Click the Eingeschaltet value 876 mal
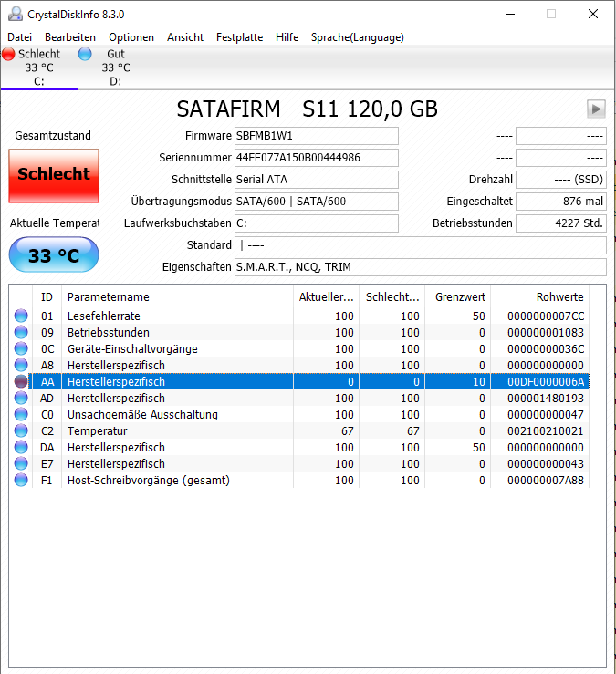This screenshot has height=674, width=616. tap(561, 202)
